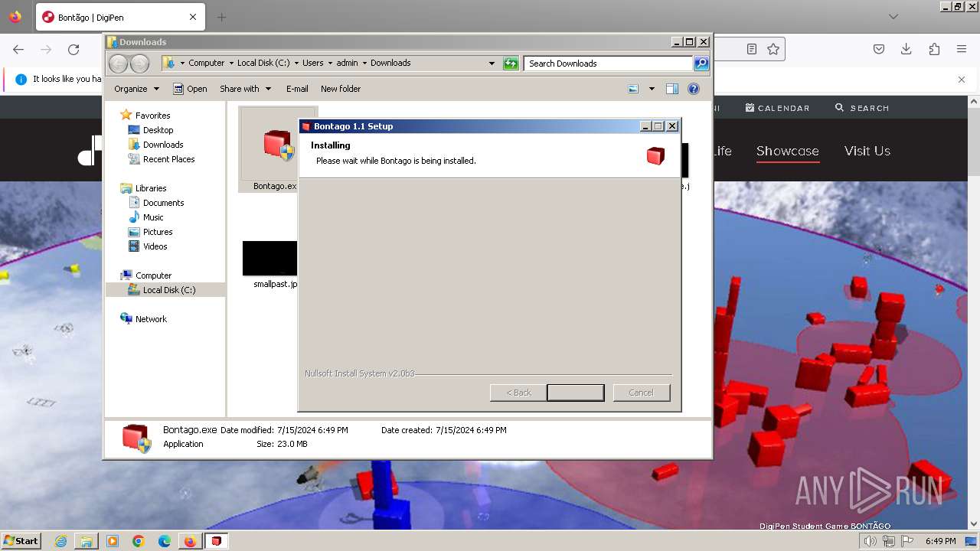The height and width of the screenshot is (551, 980).
Task: Click the Explorer back arrow button
Action: [x=118, y=64]
